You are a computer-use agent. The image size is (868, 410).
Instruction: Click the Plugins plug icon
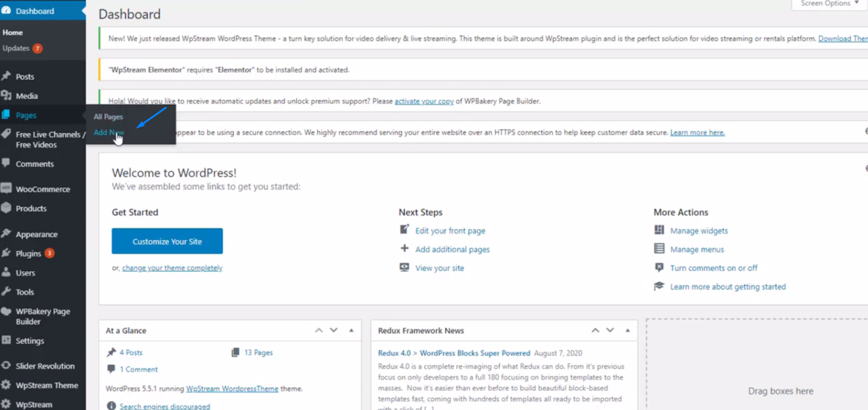click(x=6, y=253)
